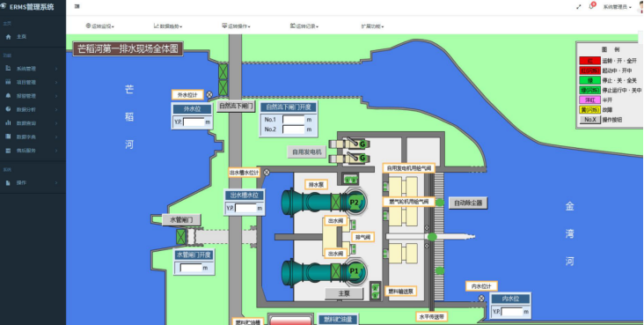Screen dimensions: 644x325
Task: Click the 自用发电机 button
Action: coord(306,151)
